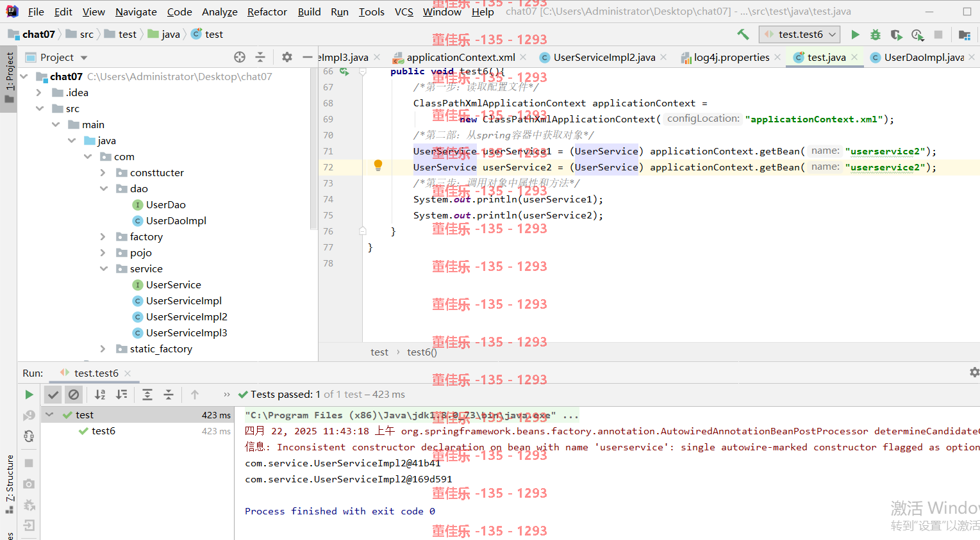The width and height of the screenshot is (980, 540).
Task: Expand all test results
Action: [x=147, y=395]
